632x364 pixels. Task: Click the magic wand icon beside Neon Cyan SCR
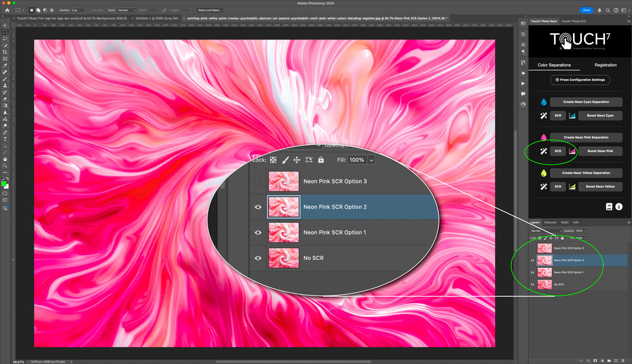(x=543, y=115)
